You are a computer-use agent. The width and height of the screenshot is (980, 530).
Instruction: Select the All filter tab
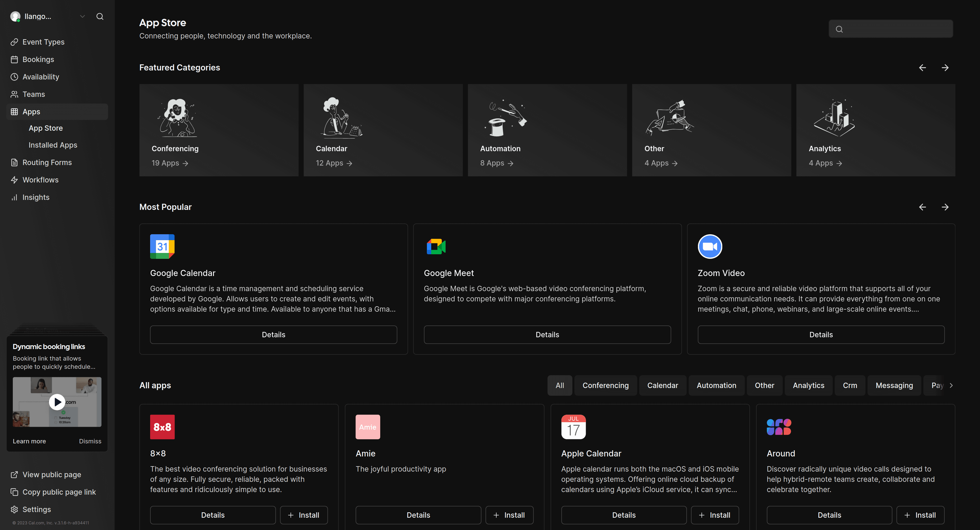(560, 385)
